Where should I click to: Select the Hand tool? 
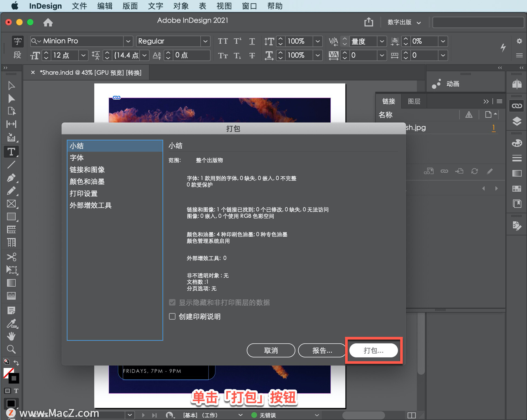pyautogui.click(x=11, y=336)
